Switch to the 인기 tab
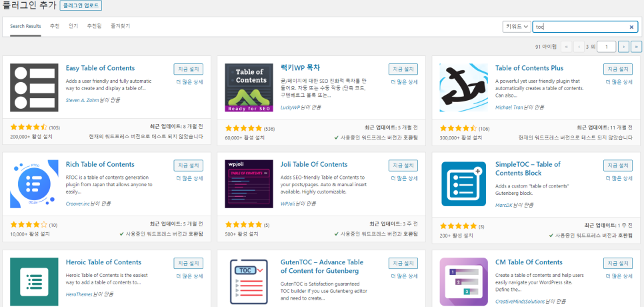The image size is (644, 307). point(73,26)
